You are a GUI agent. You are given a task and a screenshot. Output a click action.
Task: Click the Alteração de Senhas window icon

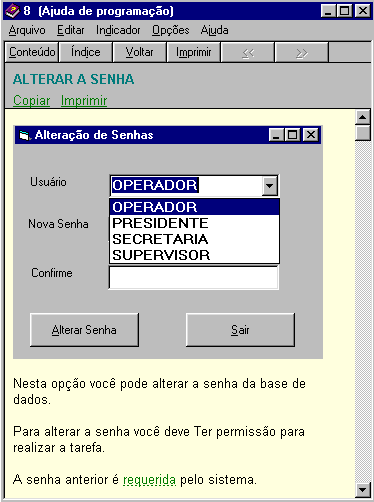coord(24,135)
